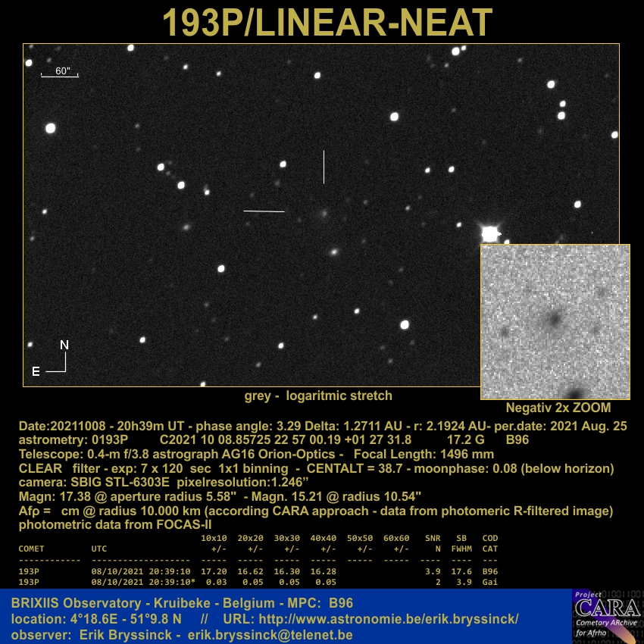Click the comet between the crosshair marks
This screenshot has height=644, width=644.
[324, 213]
